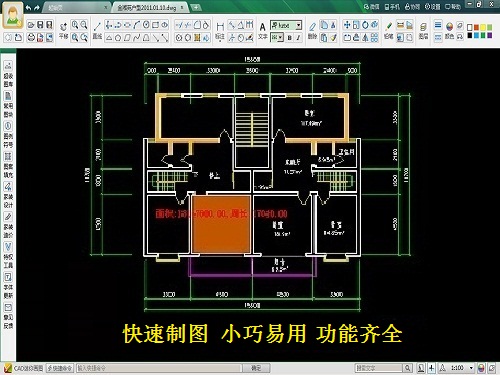Click the format painter brush icon
This screenshot has height=375, width=500.
pos(333,37)
